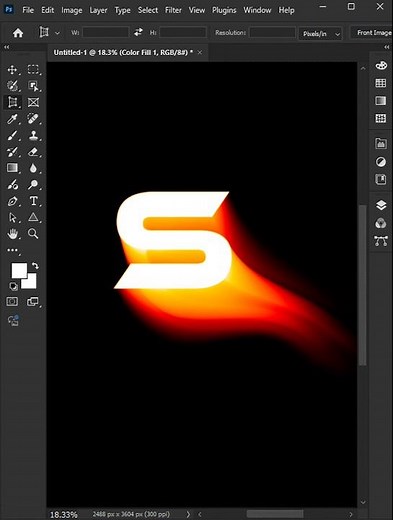
Task: Swap foreground and background colors
Action: tap(35, 266)
